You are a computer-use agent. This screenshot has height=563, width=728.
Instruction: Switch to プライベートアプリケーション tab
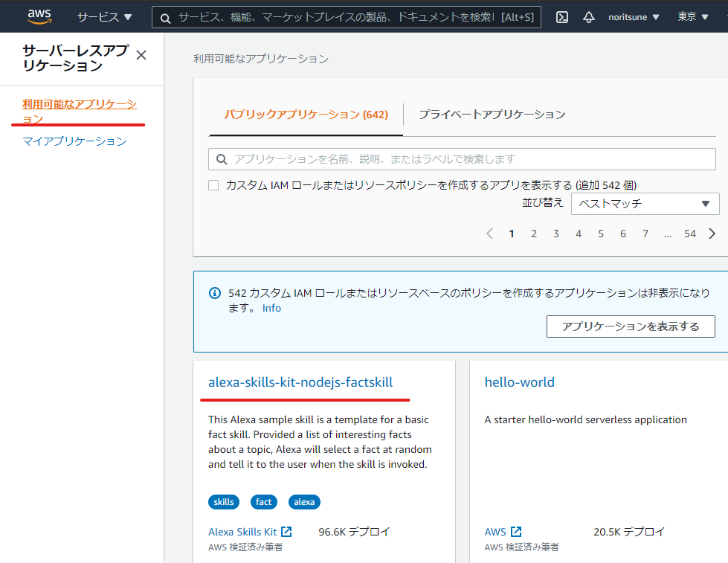492,115
